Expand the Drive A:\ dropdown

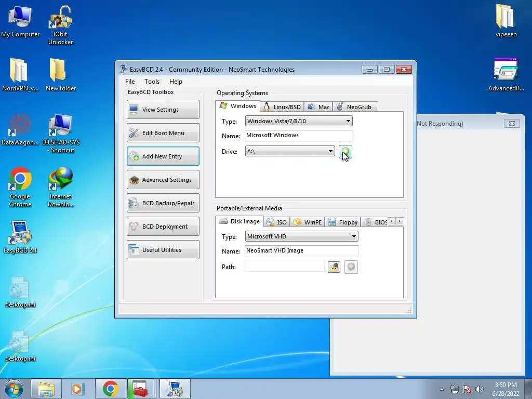290,151
